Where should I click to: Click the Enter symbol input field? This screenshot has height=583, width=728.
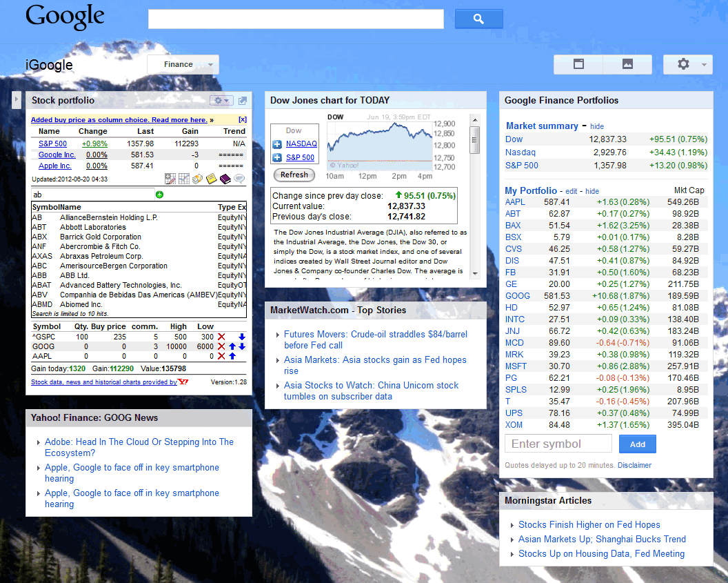[558, 444]
